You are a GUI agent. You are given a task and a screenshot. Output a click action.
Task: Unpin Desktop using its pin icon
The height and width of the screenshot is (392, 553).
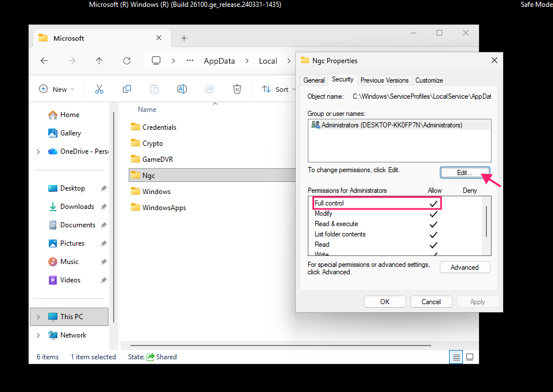click(x=103, y=189)
